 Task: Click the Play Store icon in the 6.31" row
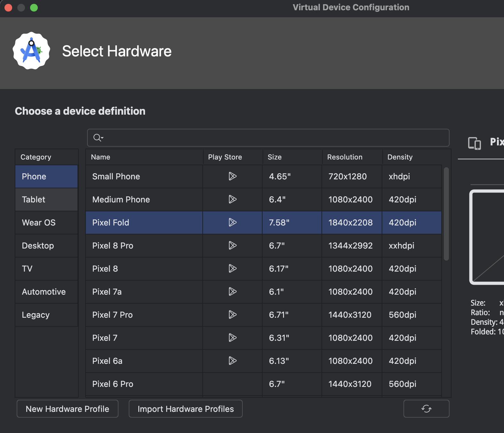click(232, 338)
